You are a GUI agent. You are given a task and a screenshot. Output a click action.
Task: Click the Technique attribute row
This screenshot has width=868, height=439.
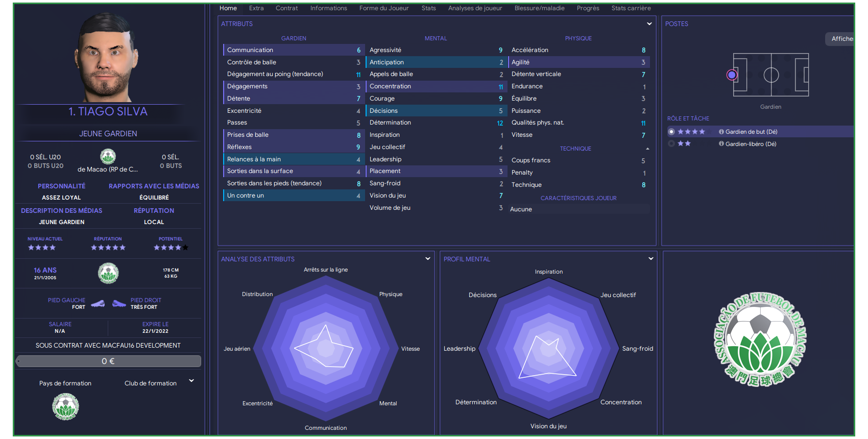[x=579, y=185]
